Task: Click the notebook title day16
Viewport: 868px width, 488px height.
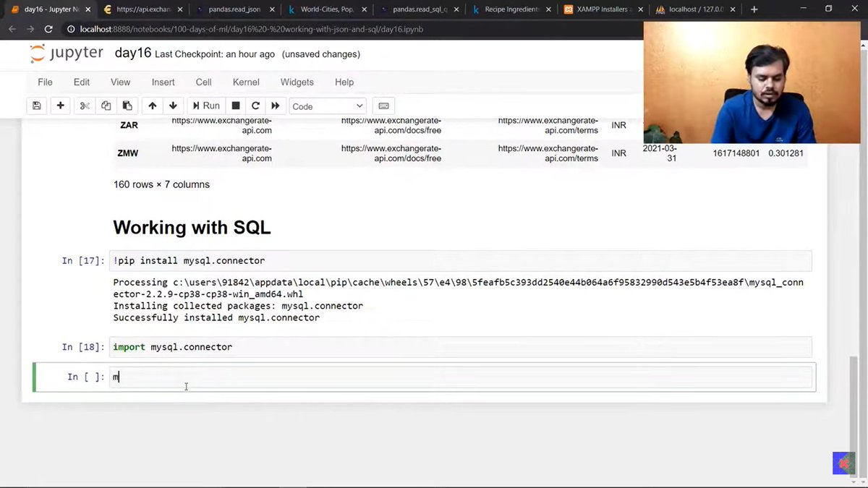Action: point(132,53)
